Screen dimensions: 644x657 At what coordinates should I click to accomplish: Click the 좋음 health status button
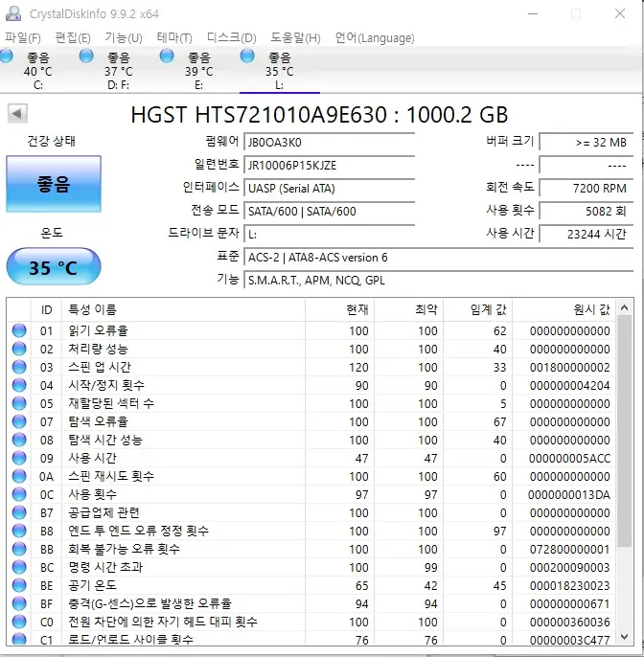[x=54, y=184]
